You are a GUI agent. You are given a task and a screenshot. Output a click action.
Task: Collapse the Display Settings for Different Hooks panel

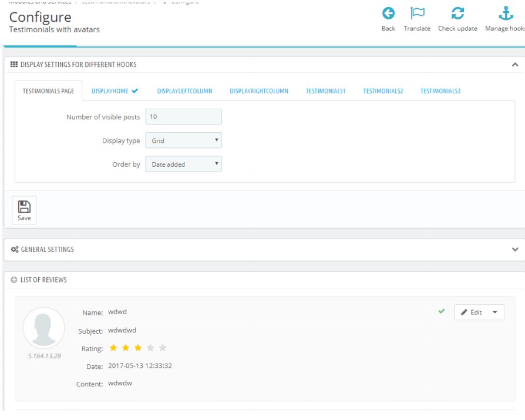pyautogui.click(x=515, y=65)
